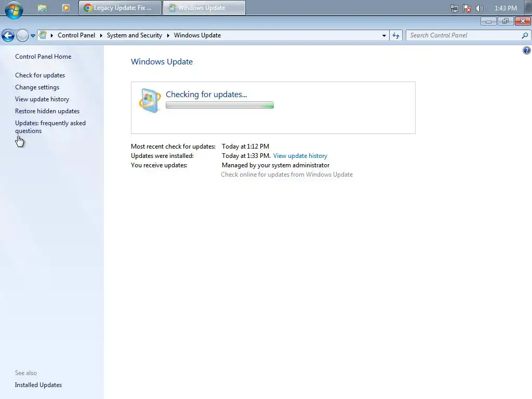Image resolution: width=532 pixels, height=399 pixels.
Task: Click the search magnifier icon
Action: click(x=525, y=35)
